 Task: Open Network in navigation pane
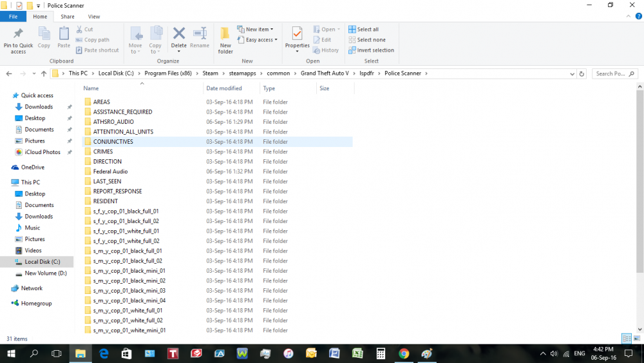pos(32,288)
